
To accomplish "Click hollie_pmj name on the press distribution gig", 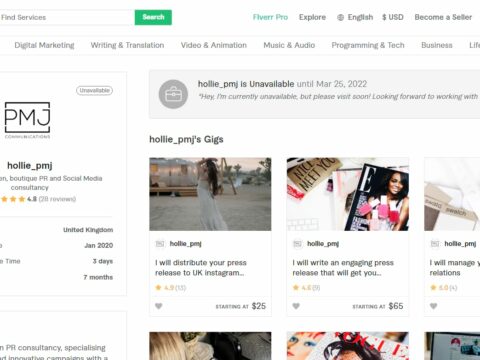I will (186, 244).
